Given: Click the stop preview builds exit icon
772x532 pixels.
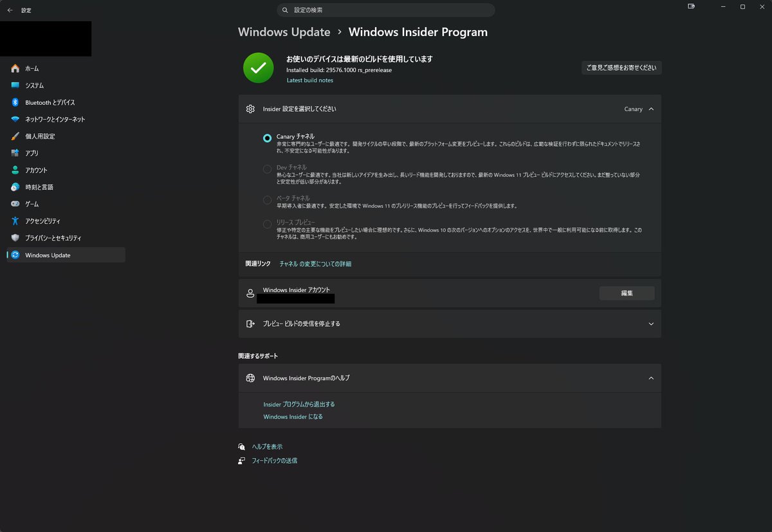Looking at the screenshot, I should click(250, 324).
